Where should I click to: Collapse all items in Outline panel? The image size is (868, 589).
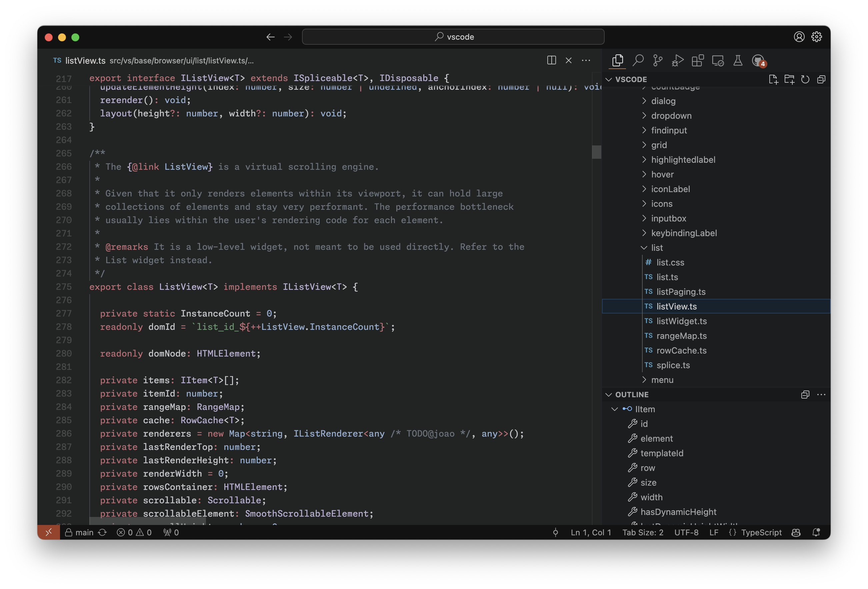805,395
